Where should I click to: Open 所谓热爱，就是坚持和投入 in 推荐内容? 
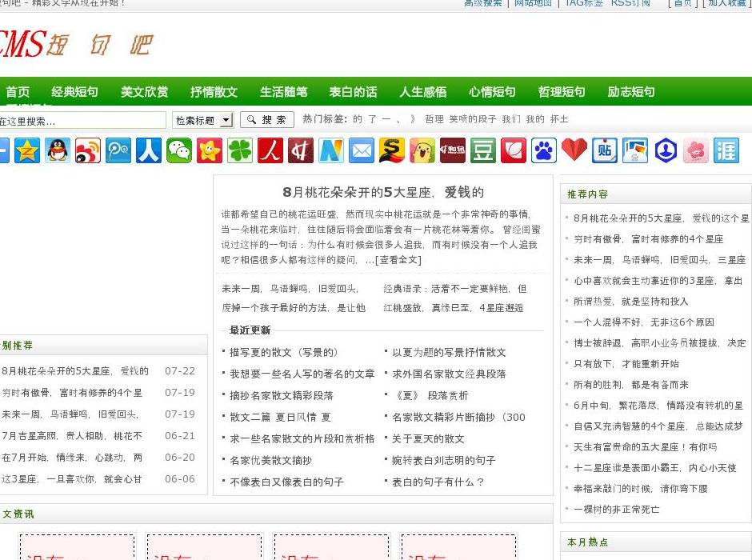[x=630, y=301]
